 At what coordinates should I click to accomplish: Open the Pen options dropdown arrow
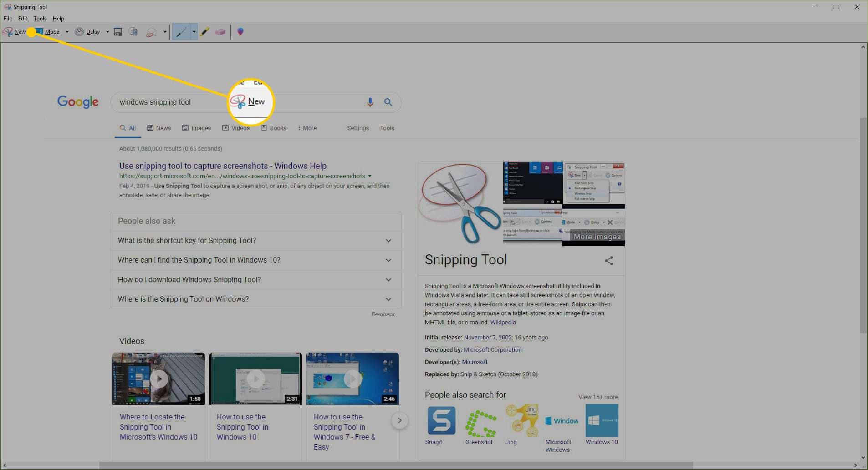click(x=194, y=32)
